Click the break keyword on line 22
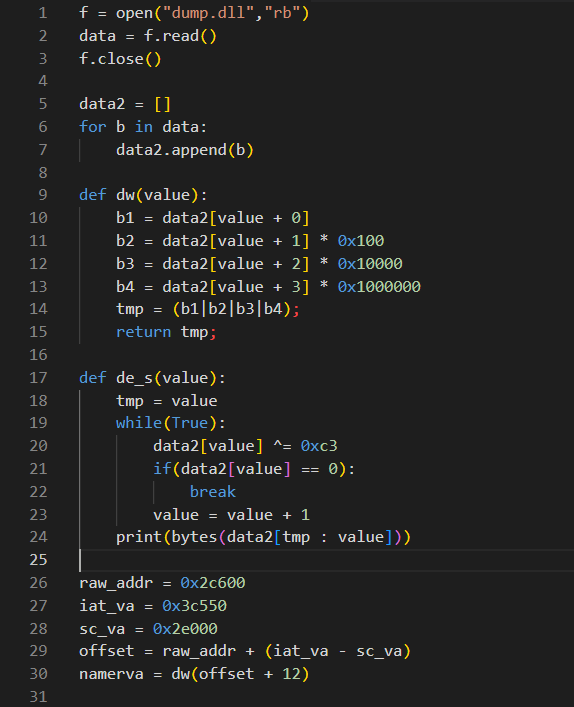 tap(213, 491)
